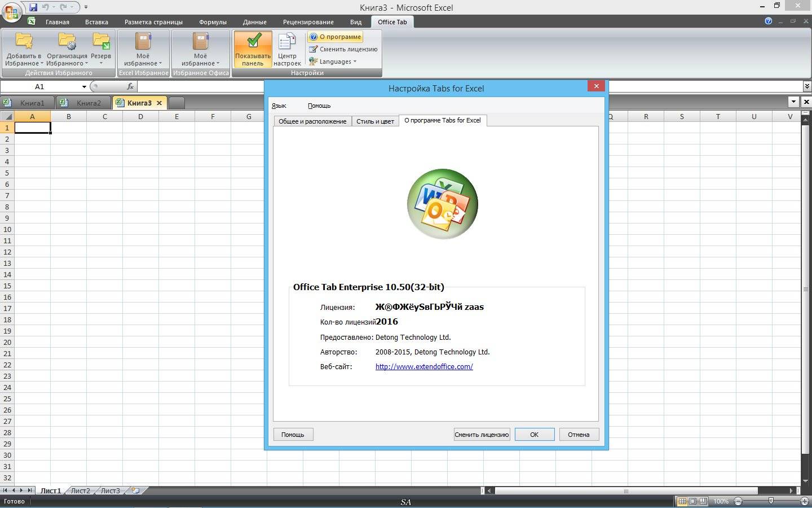The height and width of the screenshot is (508, 812).
Task: Click Excel help question mark icon
Action: [768, 21]
